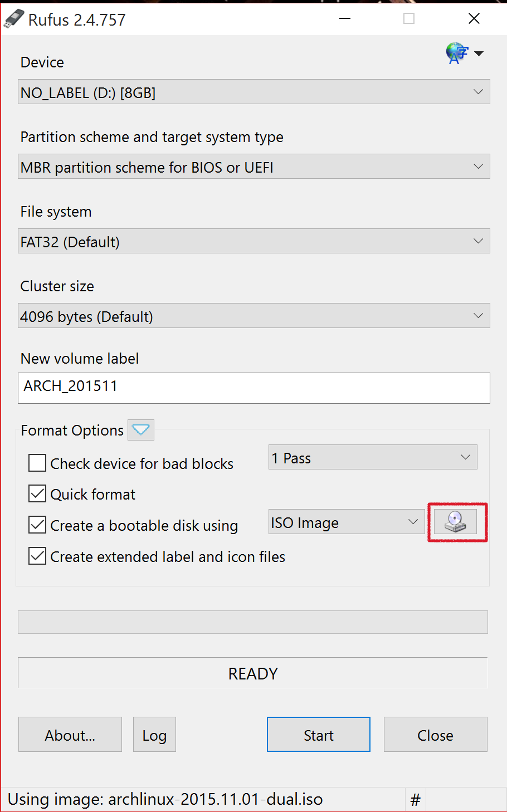Click the hash # icon in status bar
507x812 pixels.
coord(415,800)
